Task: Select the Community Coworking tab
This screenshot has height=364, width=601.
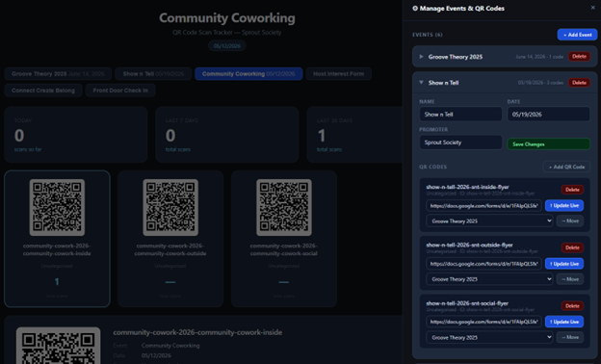Action: coord(248,73)
